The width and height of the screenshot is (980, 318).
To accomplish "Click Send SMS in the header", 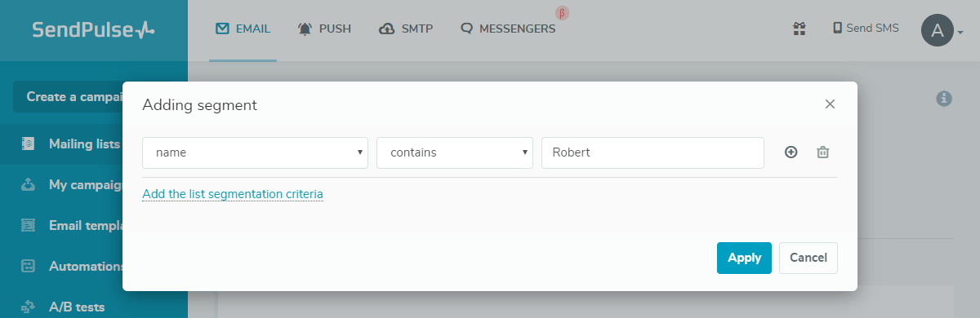I will click(866, 29).
